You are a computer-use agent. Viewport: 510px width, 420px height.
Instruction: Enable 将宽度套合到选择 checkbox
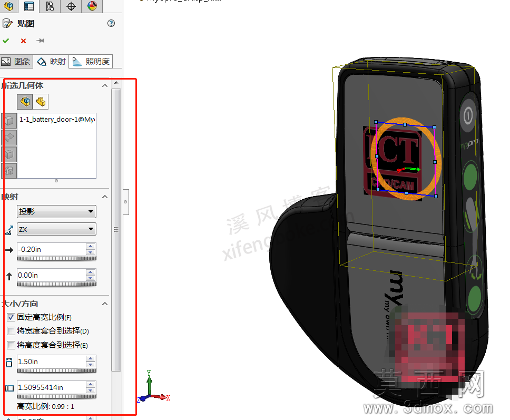point(11,331)
